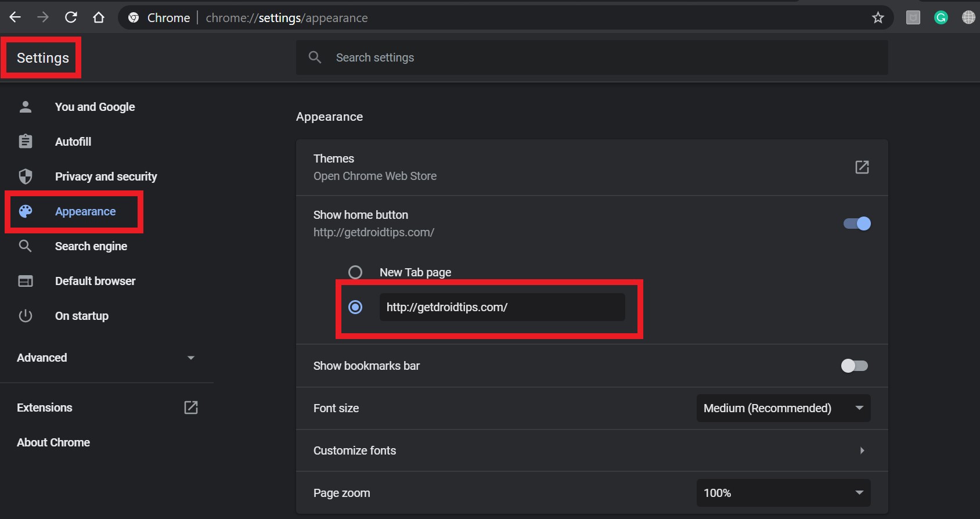Image resolution: width=980 pixels, height=519 pixels.
Task: Click the Extensions external link icon in sidebar
Action: point(190,408)
